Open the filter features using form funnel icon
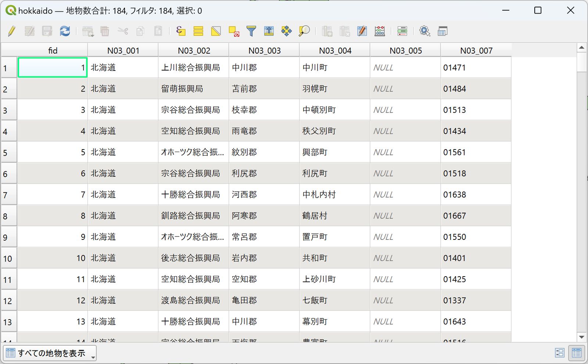This screenshot has width=588, height=364. click(x=251, y=31)
